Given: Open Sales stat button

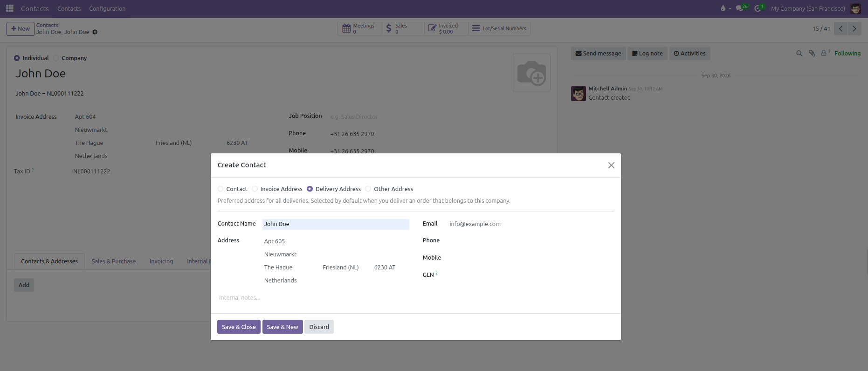Looking at the screenshot, I should (x=402, y=28).
